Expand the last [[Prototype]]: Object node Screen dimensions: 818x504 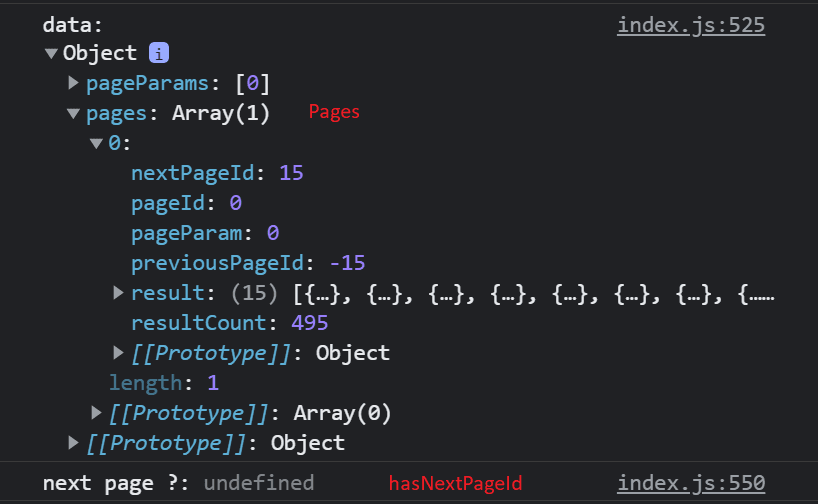[73, 442]
